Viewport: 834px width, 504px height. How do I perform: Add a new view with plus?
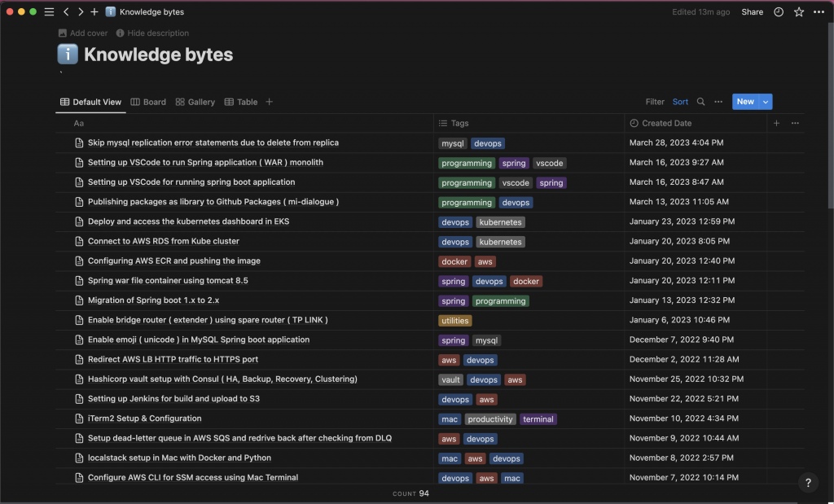pyautogui.click(x=269, y=102)
